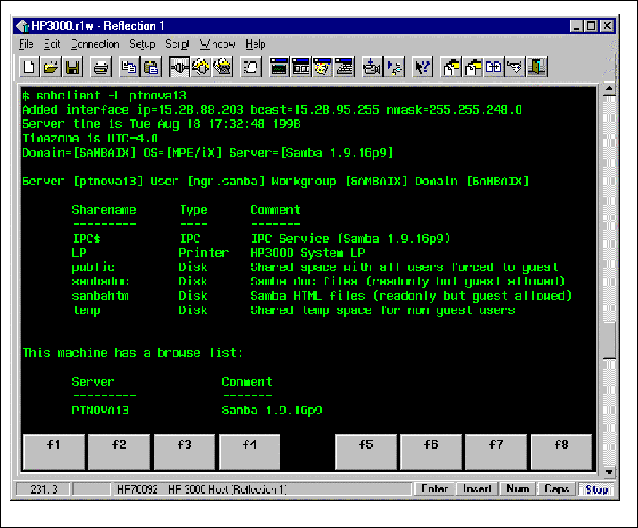Click the f5 function key button
Screen dimensions: 638x528
coord(366,452)
